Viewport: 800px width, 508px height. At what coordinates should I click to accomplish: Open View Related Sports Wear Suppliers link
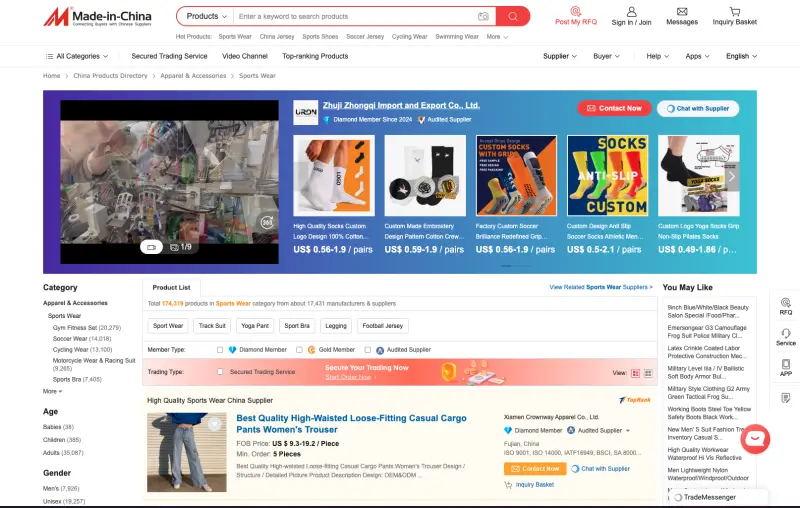coord(601,287)
